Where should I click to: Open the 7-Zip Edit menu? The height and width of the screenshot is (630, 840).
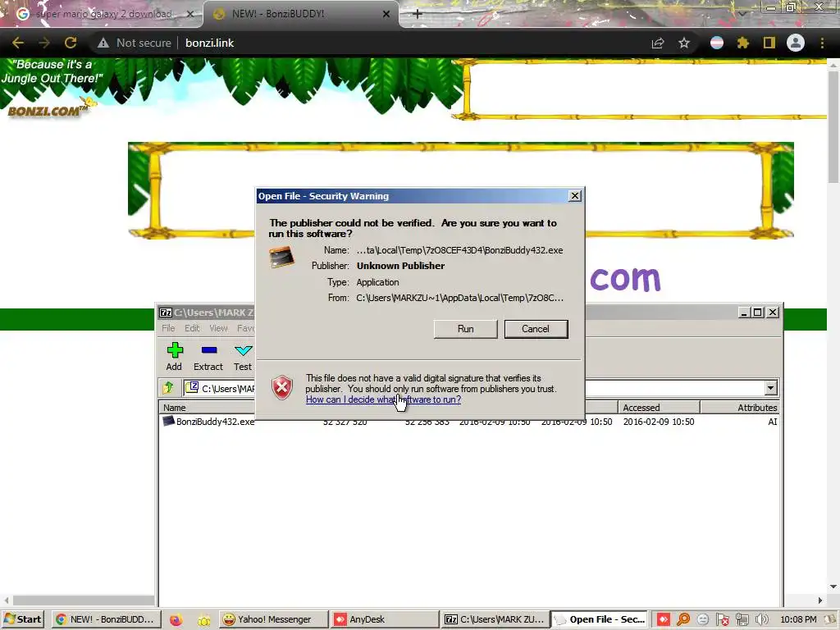pos(192,328)
